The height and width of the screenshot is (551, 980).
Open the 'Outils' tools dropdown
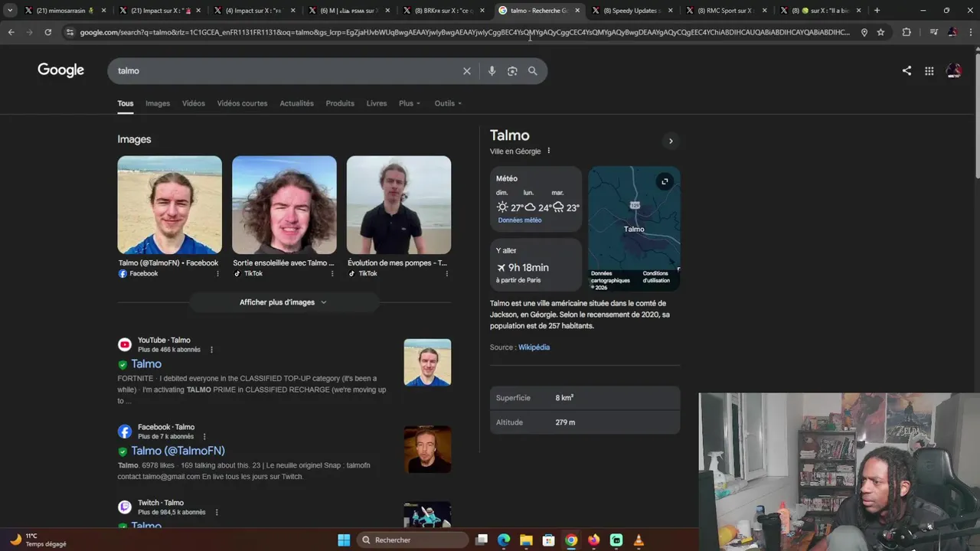(448, 103)
